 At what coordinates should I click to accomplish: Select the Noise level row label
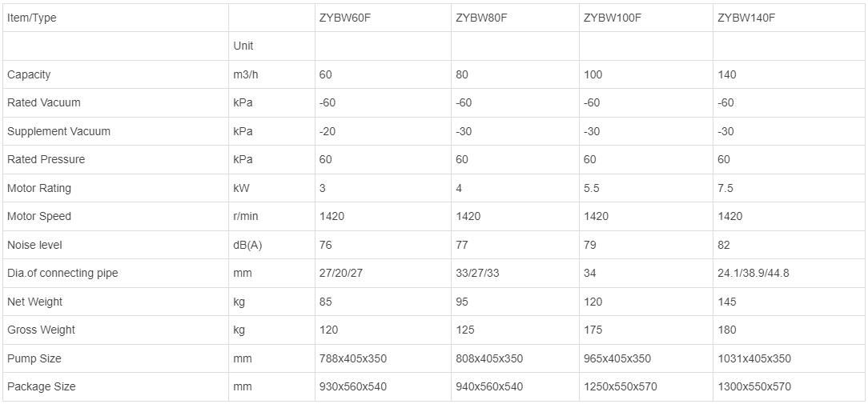point(34,245)
